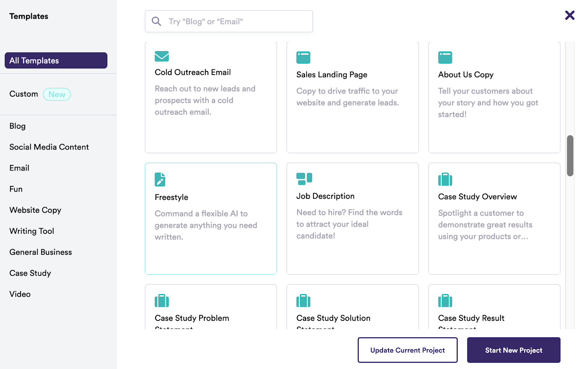Filter templates by Email
Image resolution: width=588 pixels, height=369 pixels.
tap(19, 168)
